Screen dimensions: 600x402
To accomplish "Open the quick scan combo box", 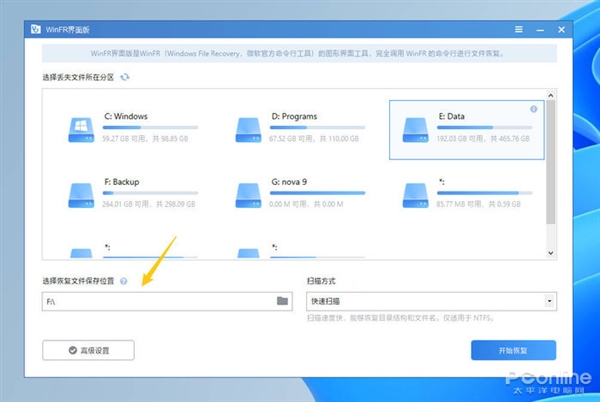I will (x=431, y=301).
